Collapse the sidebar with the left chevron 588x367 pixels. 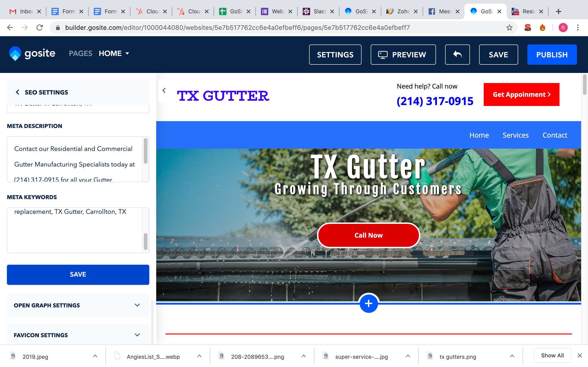[x=164, y=91]
